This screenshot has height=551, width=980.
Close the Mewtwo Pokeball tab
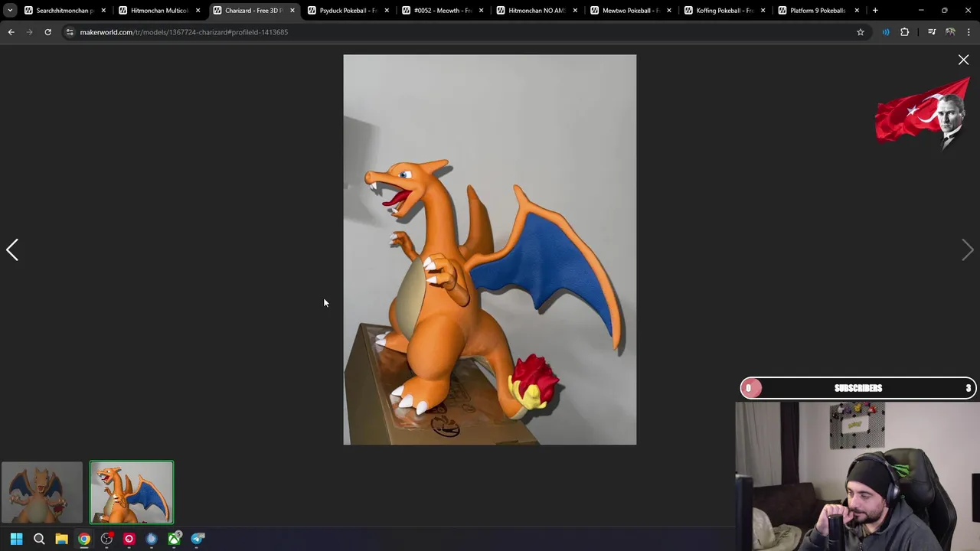(669, 11)
